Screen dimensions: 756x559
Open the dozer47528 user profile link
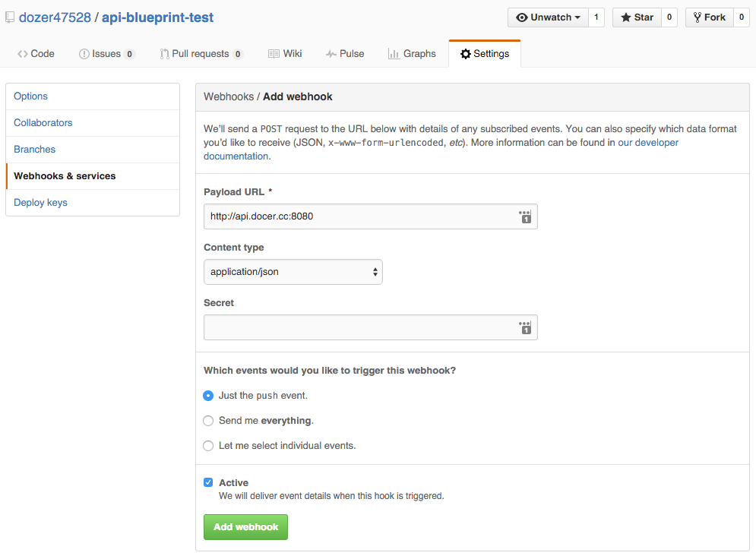[x=55, y=17]
